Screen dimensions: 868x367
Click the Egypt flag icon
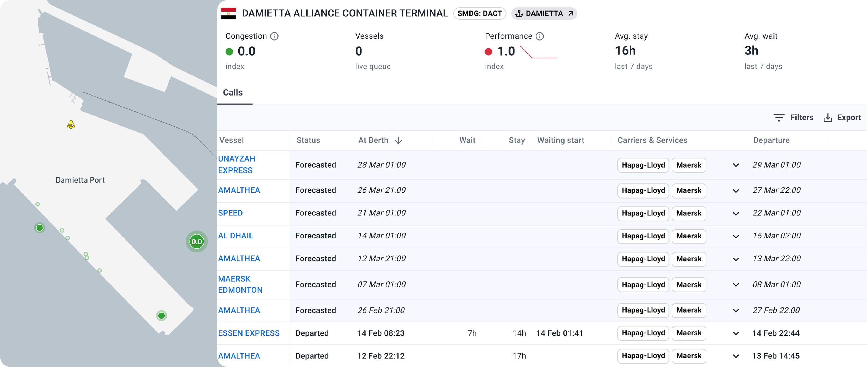[x=229, y=13]
